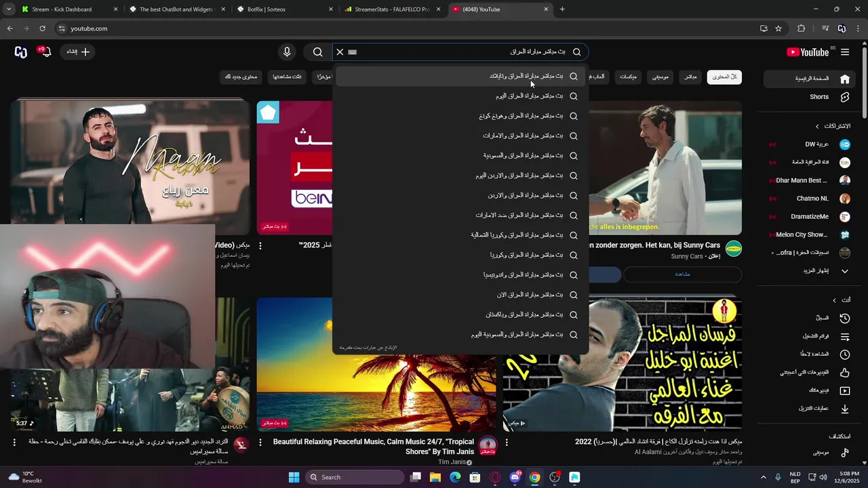Open the Windows Start menu

click(294, 477)
